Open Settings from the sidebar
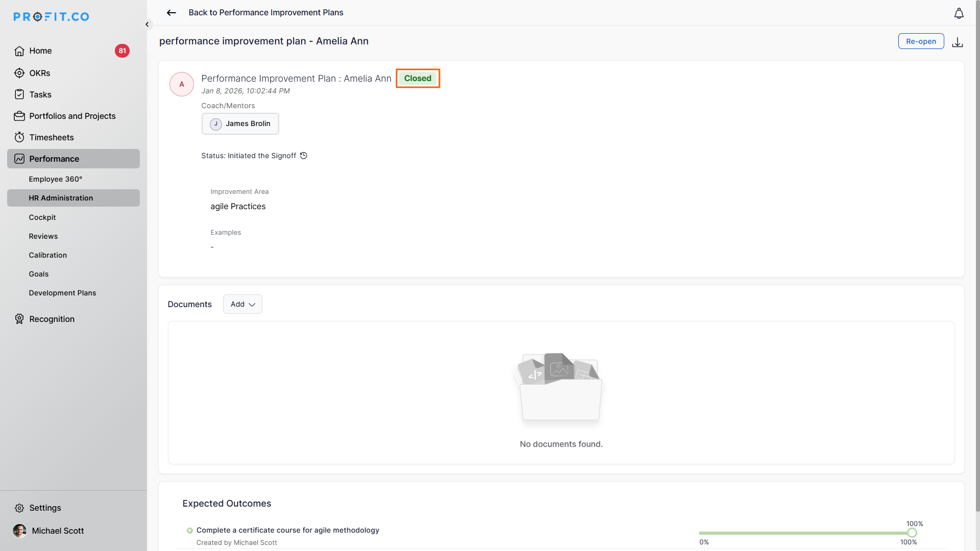 (45, 508)
